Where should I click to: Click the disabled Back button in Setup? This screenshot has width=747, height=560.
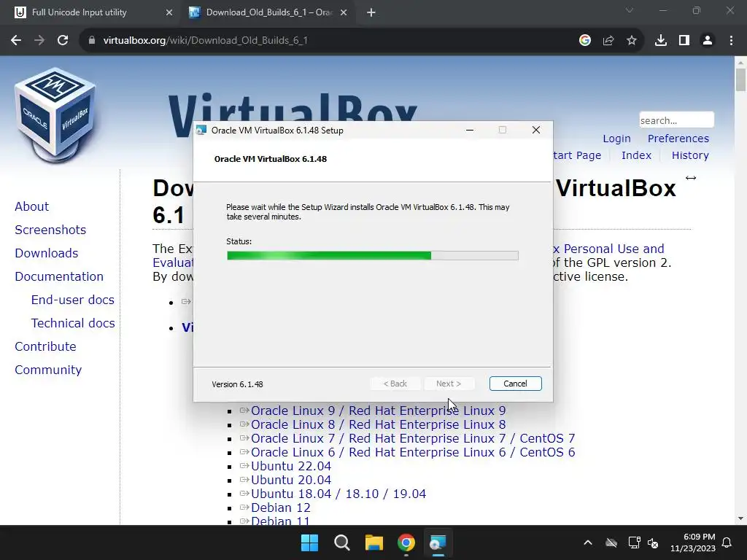pos(395,384)
